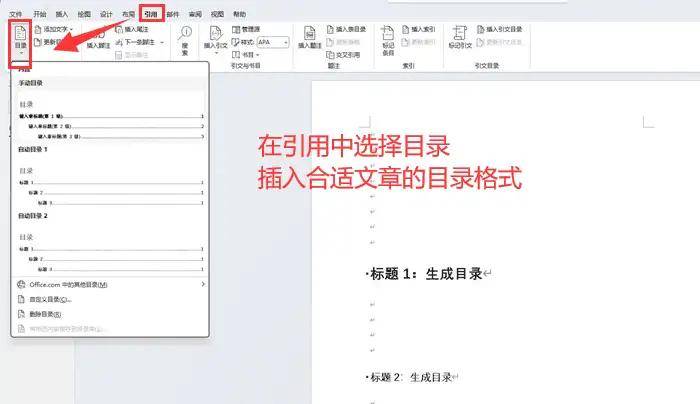Click the 标记引文 mark citation icon
The width and height of the screenshot is (700, 404).
click(x=459, y=33)
